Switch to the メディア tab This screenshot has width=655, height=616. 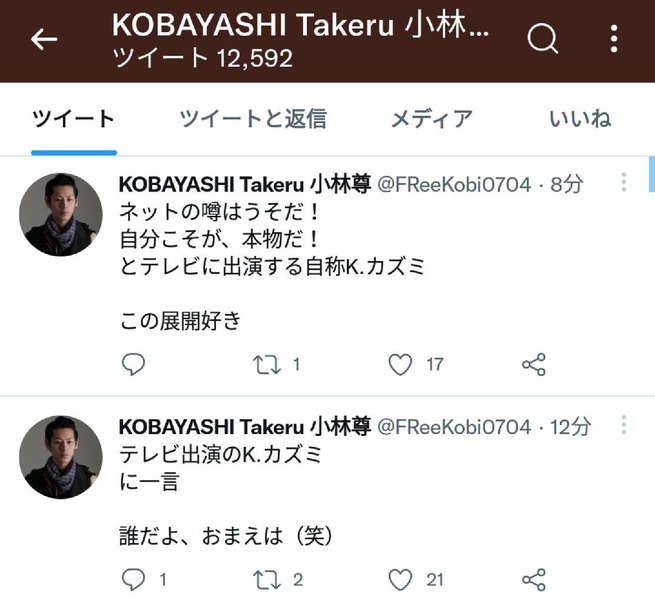[x=431, y=119]
